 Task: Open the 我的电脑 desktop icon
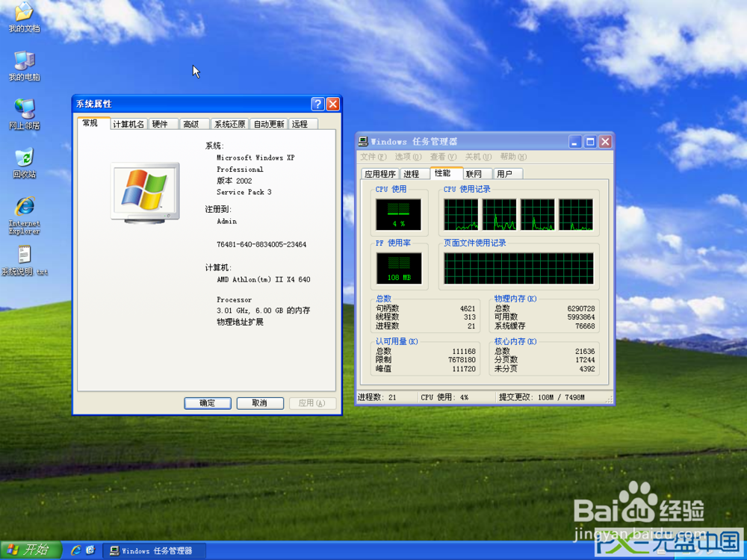click(x=24, y=66)
